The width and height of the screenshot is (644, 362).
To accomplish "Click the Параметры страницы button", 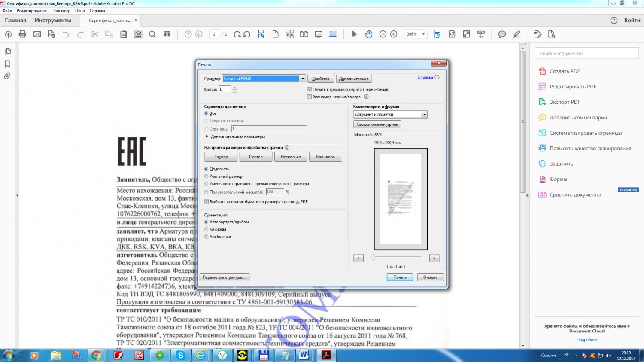I will click(x=225, y=277).
